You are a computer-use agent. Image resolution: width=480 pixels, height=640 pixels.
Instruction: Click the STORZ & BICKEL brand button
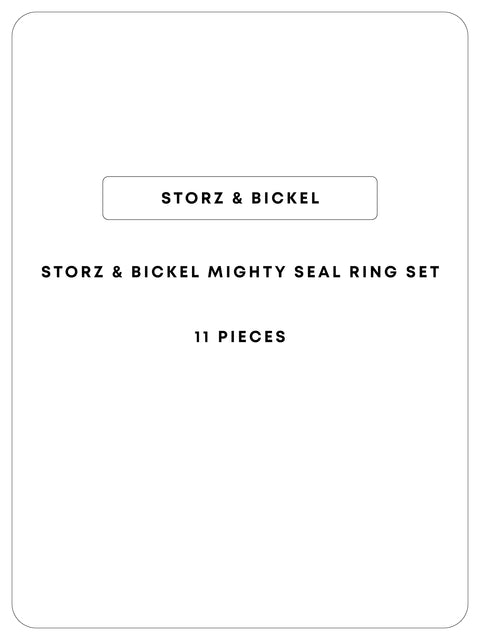[x=240, y=198]
